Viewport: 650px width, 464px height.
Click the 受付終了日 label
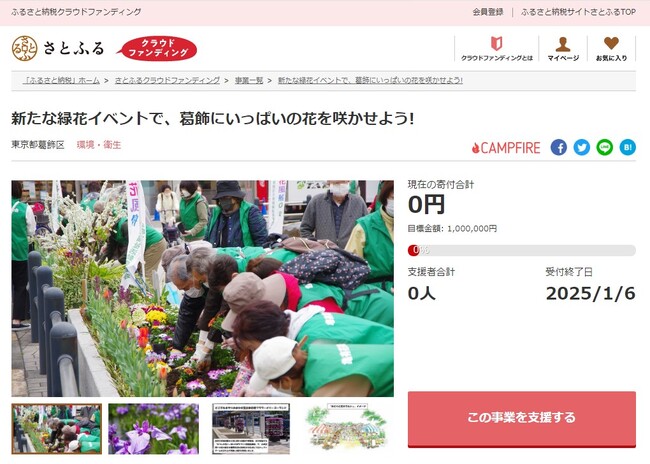[569, 272]
